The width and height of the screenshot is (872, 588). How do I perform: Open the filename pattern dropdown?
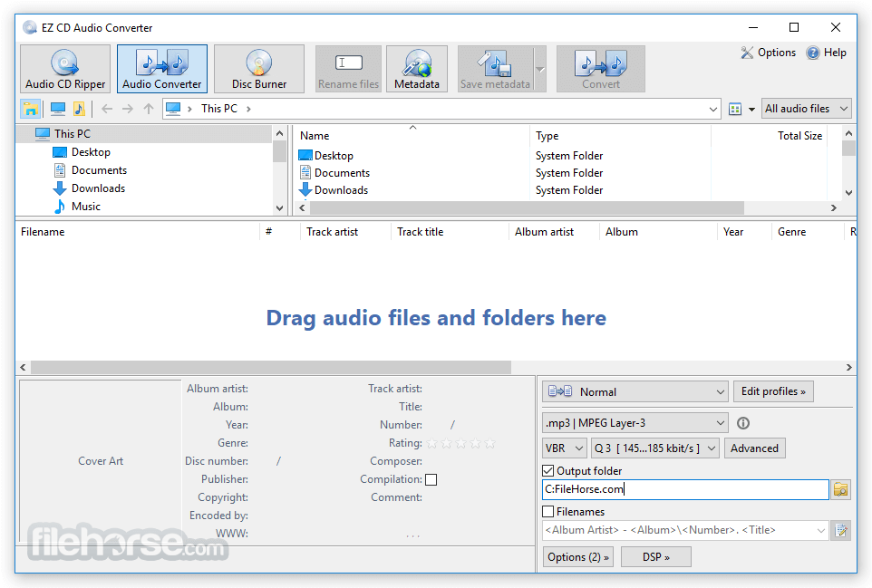point(821,531)
